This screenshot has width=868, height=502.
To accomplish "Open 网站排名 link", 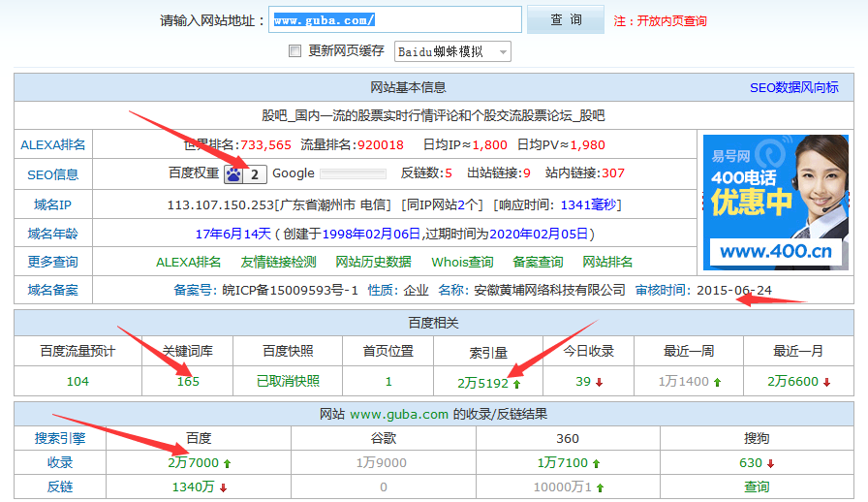I will click(x=607, y=262).
